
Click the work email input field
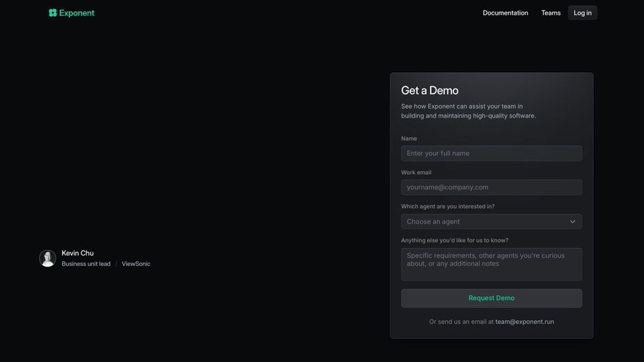492,187
